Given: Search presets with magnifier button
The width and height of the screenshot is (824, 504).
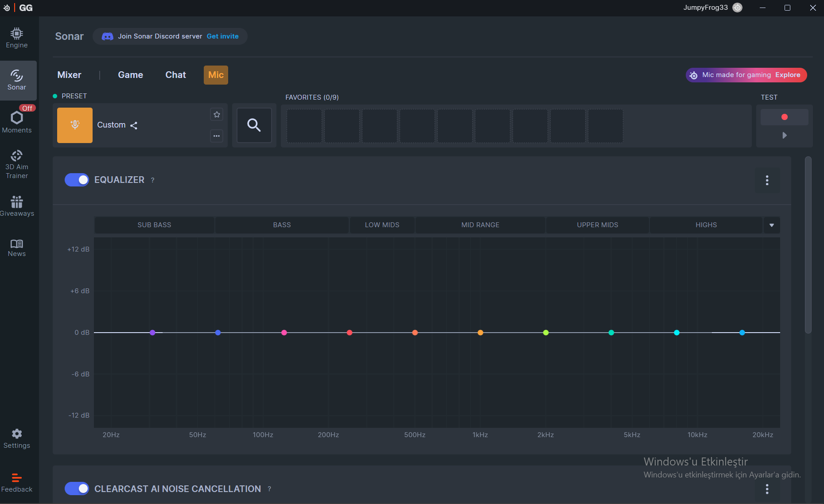Looking at the screenshot, I should click(x=254, y=125).
